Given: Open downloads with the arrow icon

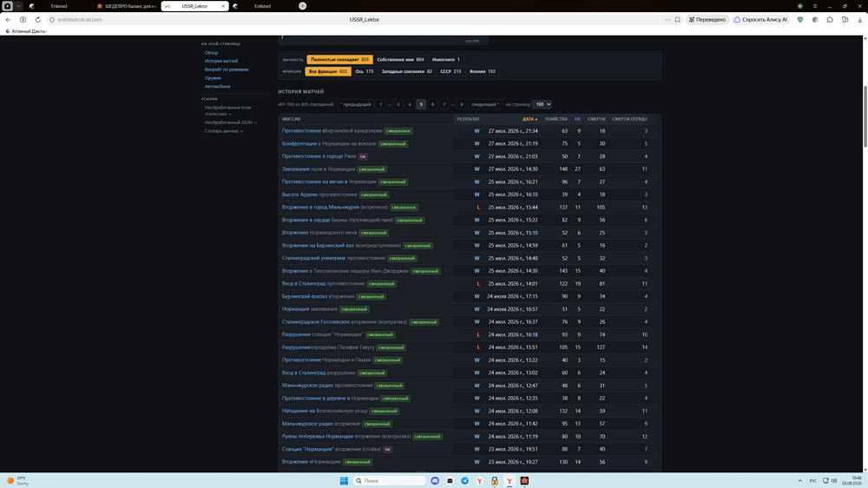Looking at the screenshot, I should [859, 19].
